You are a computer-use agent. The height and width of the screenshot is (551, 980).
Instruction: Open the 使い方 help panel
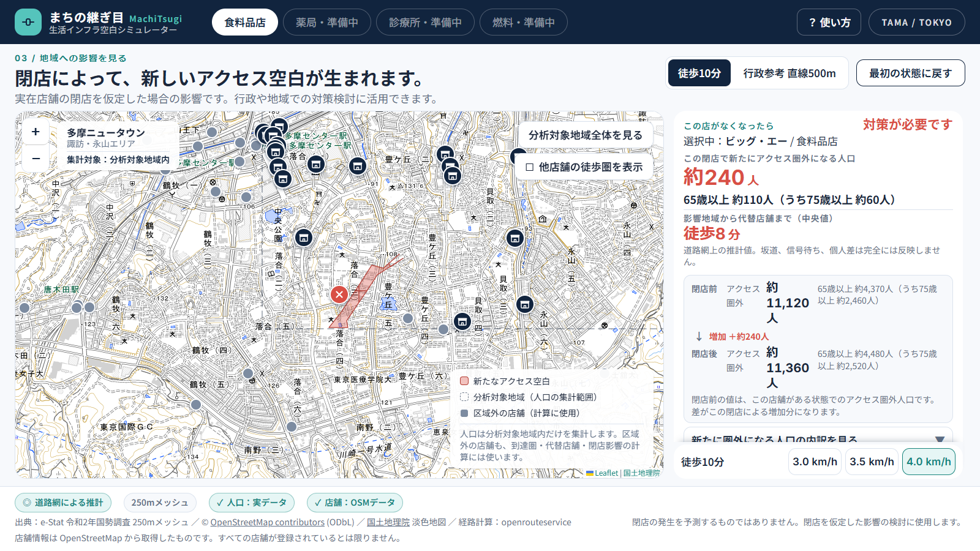coord(829,22)
